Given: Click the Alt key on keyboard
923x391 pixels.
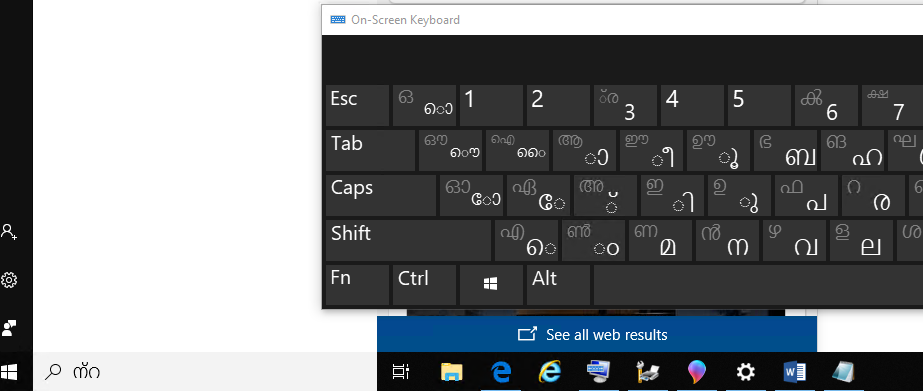Looking at the screenshot, I should [559, 285].
